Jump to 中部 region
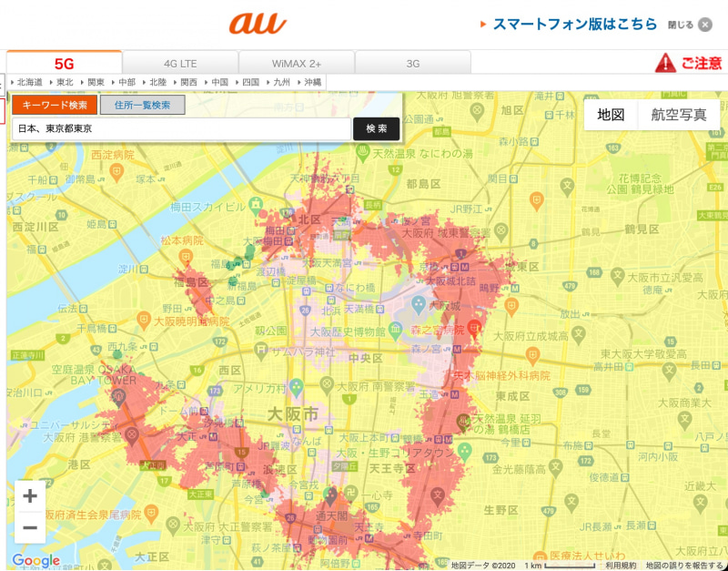The height and width of the screenshot is (571, 728). 126,82
